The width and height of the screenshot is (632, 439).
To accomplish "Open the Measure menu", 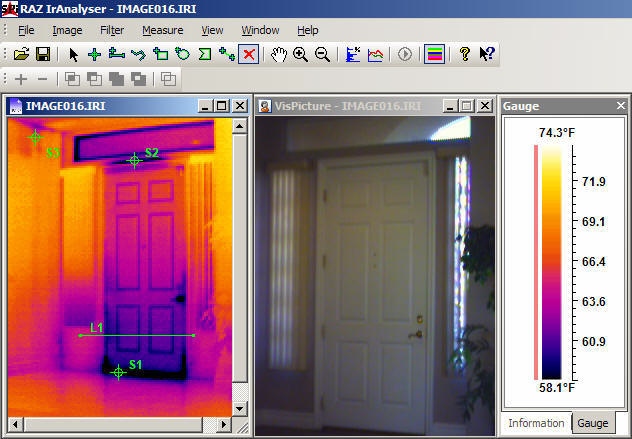I will coord(162,30).
